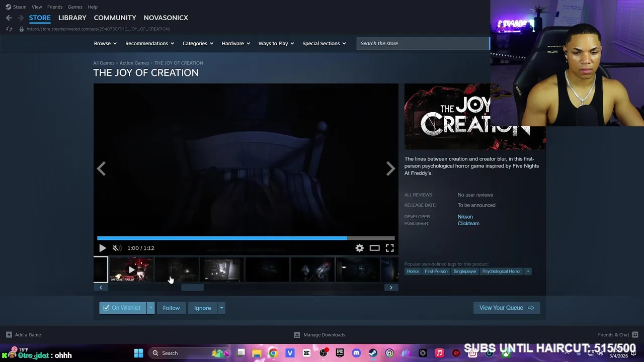
Task: Show next media with right arrow
Action: (x=390, y=169)
